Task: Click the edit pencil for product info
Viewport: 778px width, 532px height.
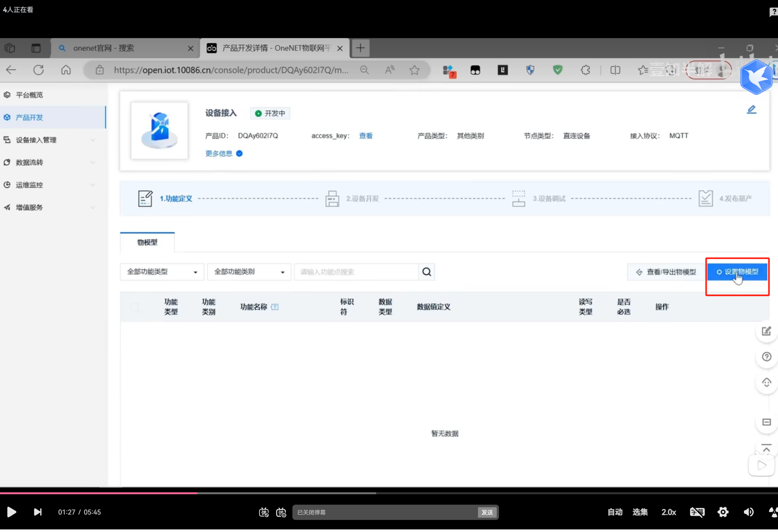Action: pyautogui.click(x=751, y=109)
